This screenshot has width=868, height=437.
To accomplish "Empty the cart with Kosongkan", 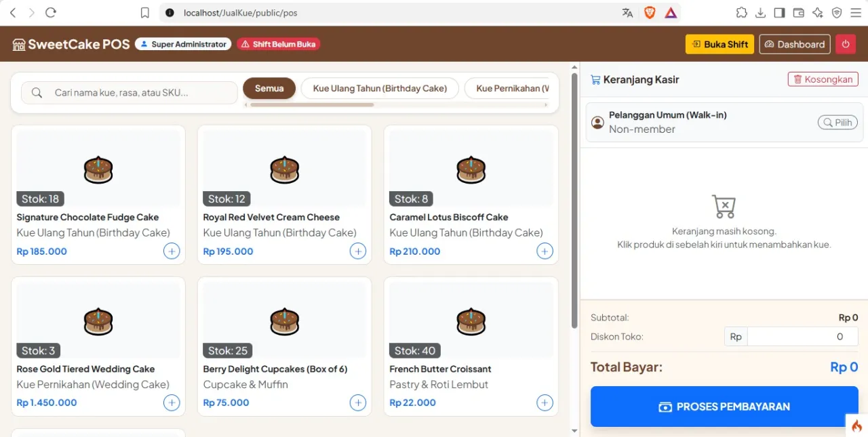I will point(823,79).
